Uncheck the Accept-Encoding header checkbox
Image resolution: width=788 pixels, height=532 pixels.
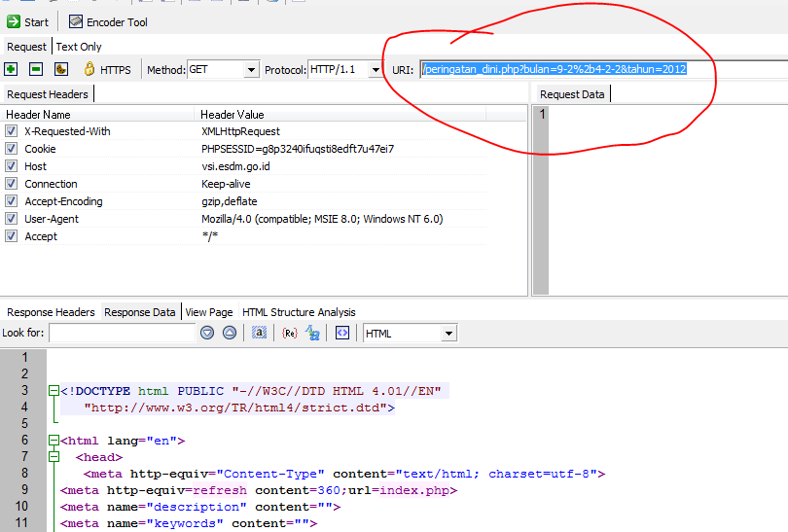pos(11,201)
